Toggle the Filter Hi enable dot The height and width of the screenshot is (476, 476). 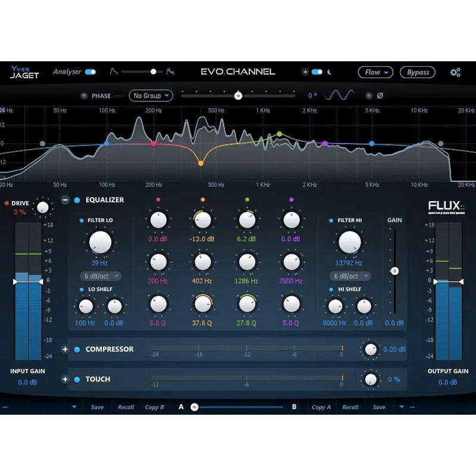(331, 221)
